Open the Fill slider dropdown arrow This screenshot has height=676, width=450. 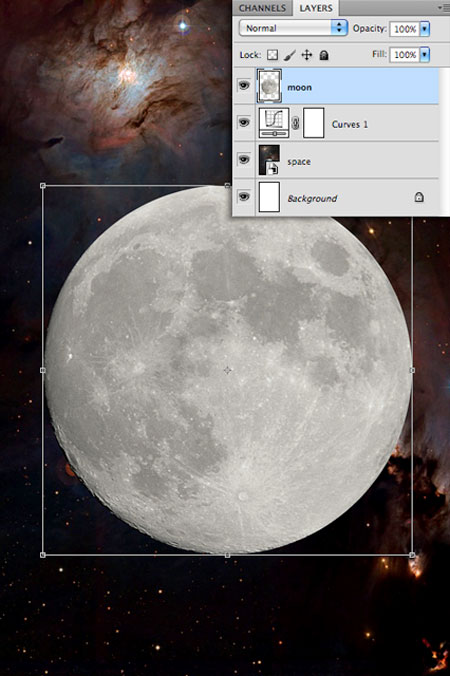pos(425,55)
